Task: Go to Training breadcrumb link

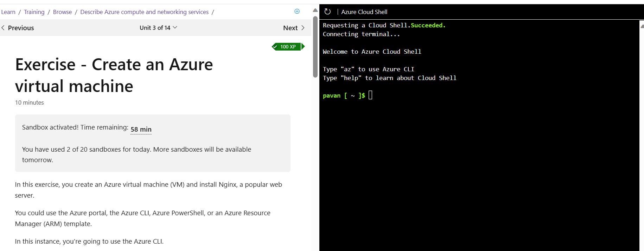Action: pos(34,12)
